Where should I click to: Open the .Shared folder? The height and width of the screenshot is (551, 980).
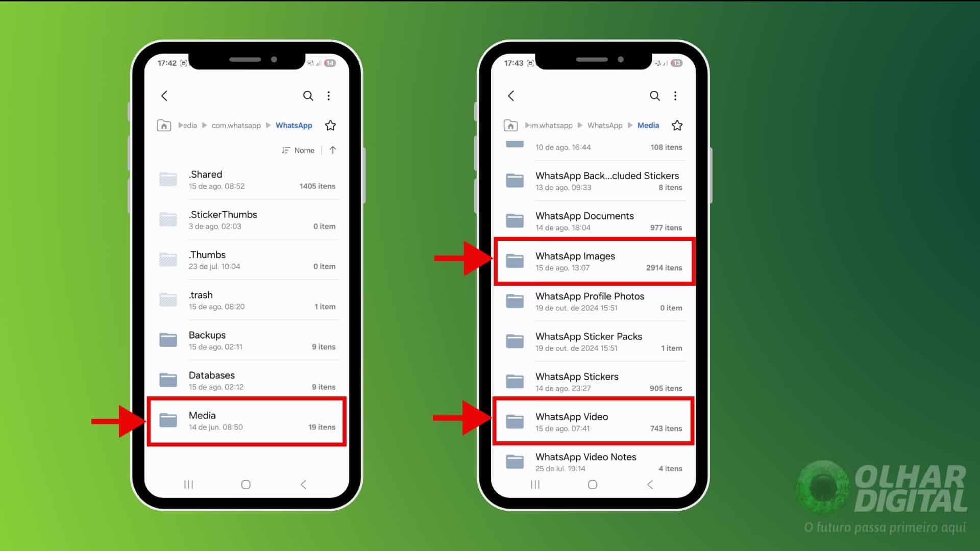(247, 180)
